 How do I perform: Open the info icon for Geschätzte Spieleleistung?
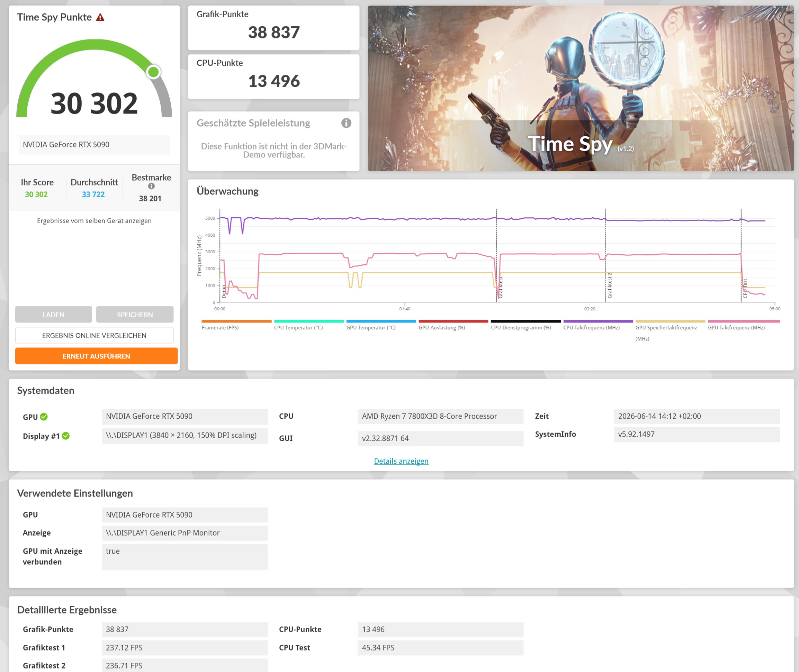pyautogui.click(x=346, y=123)
